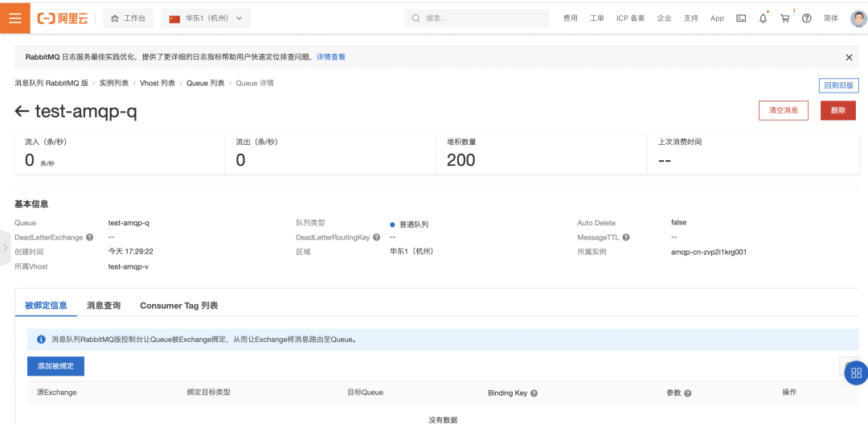
Task: Open the notifications bell
Action: tap(763, 19)
